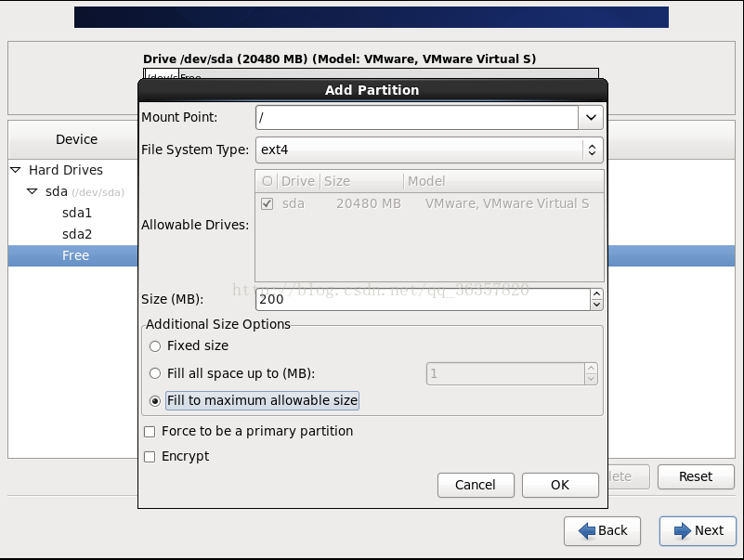The height and width of the screenshot is (560, 744).
Task: Increase the fill-up-to MB value spinner
Action: coord(592,369)
